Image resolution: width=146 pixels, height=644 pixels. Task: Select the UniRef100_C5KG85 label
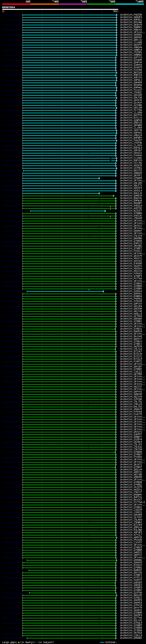pos(131,218)
